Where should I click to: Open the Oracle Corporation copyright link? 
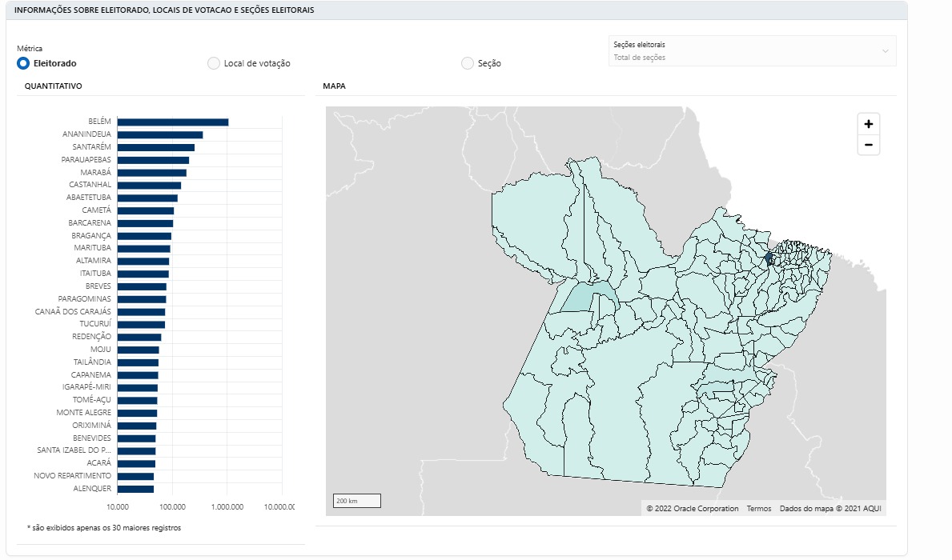[x=692, y=509]
